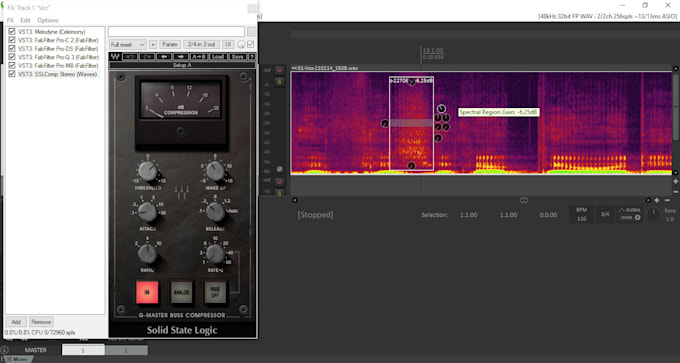Image resolution: width=680 pixels, height=363 pixels.
Task: Select mixer tab 2 next to MASTER
Action: (127, 350)
